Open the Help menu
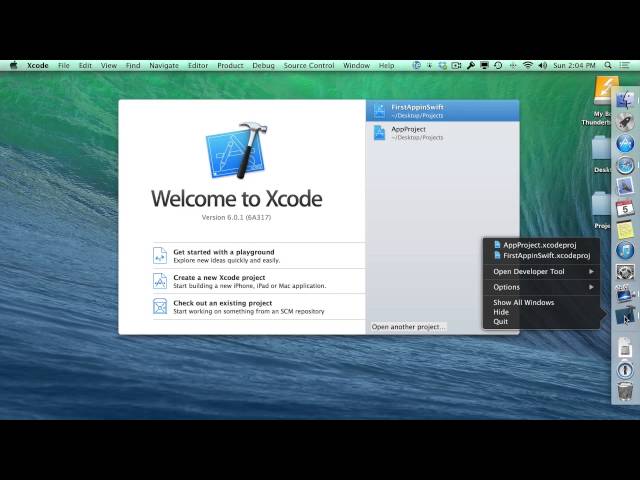 click(x=387, y=65)
